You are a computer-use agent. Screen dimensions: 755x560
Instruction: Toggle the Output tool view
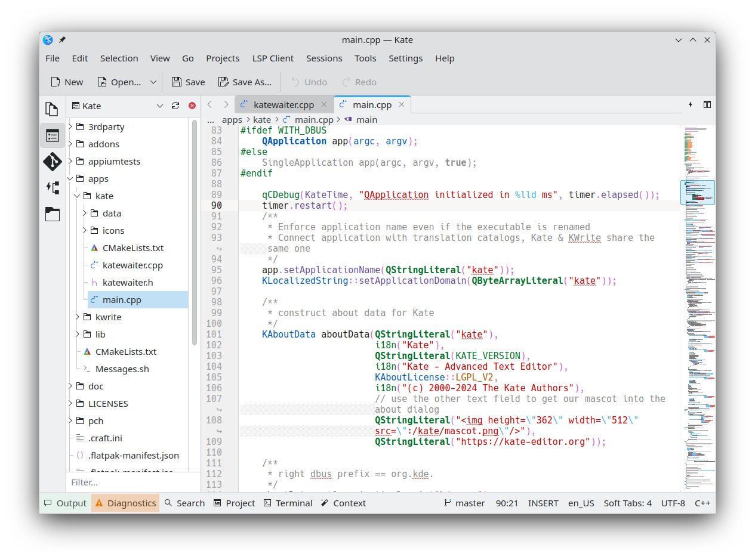point(65,503)
